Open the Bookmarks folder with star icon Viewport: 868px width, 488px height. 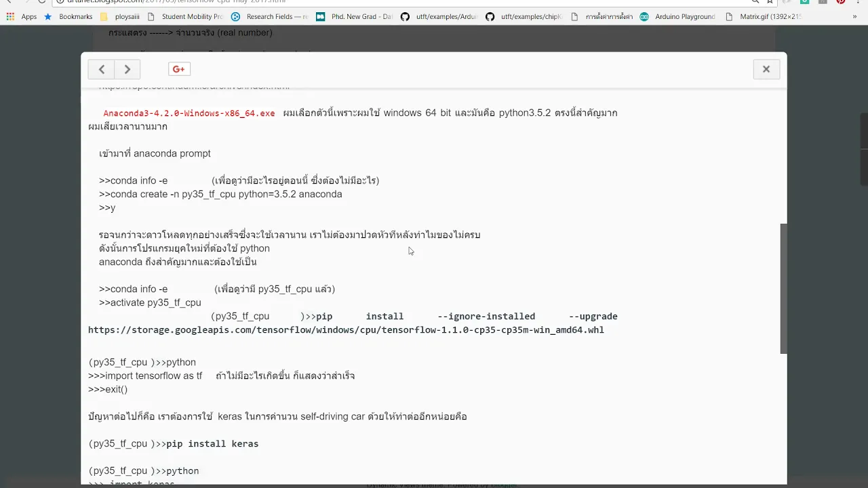pos(68,16)
